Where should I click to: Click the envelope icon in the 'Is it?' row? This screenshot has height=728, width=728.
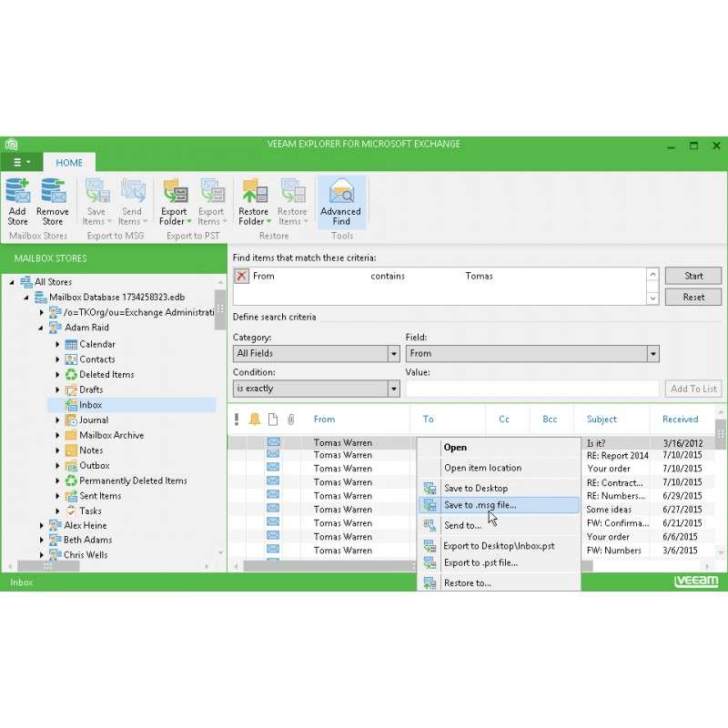(x=274, y=441)
